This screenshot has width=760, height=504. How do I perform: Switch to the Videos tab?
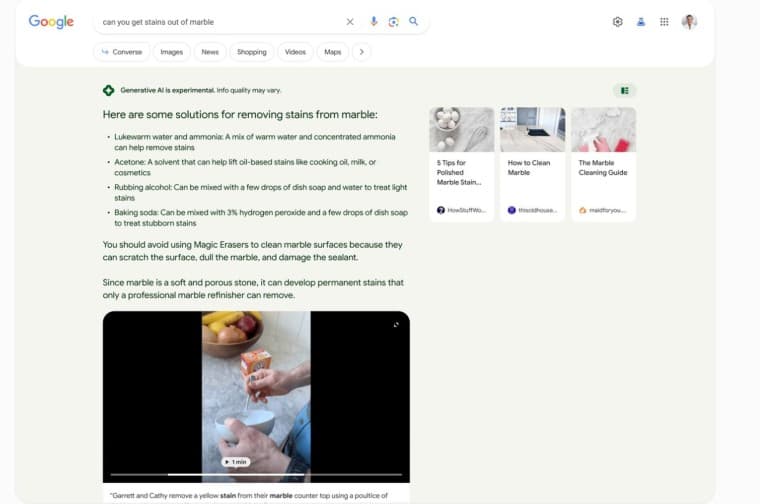(295, 52)
